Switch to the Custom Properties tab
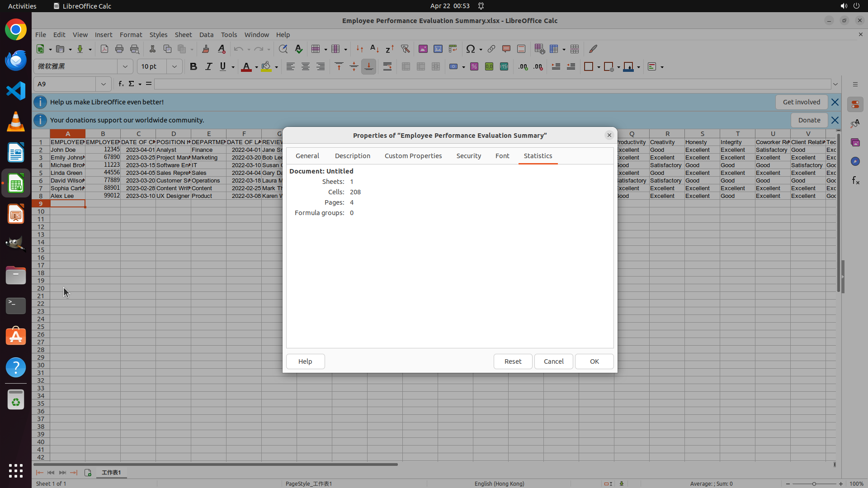Image resolution: width=868 pixels, height=488 pixels. (x=413, y=155)
